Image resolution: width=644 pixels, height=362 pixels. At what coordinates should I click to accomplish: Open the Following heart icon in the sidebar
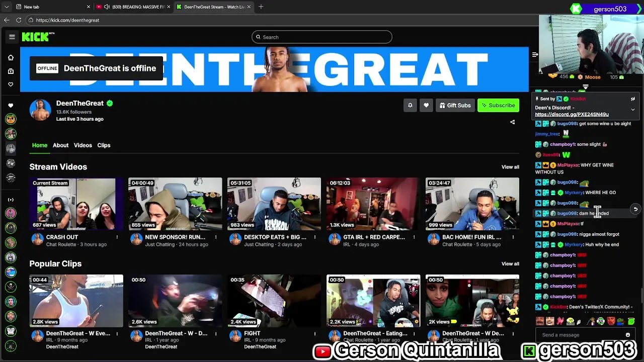tap(11, 84)
